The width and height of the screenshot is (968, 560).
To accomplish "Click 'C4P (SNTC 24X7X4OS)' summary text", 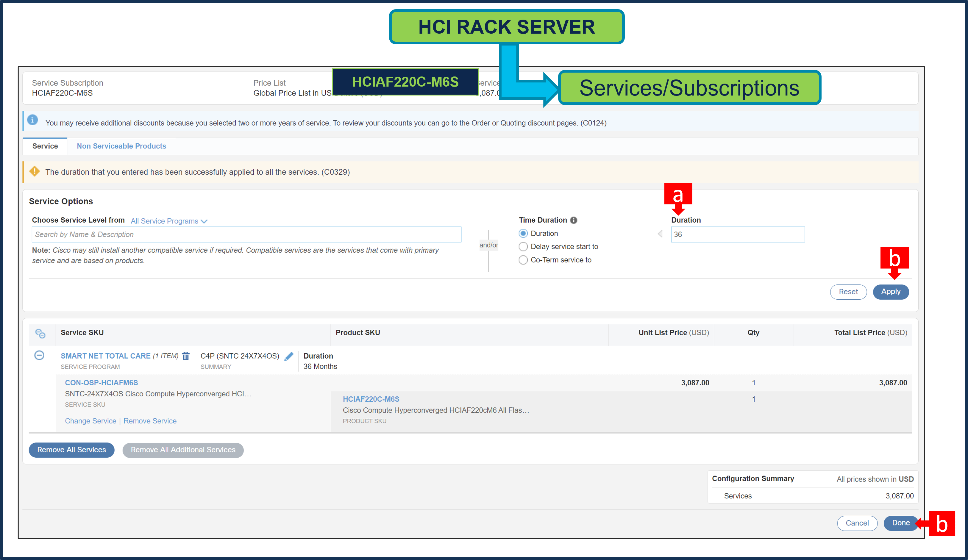I will 240,356.
